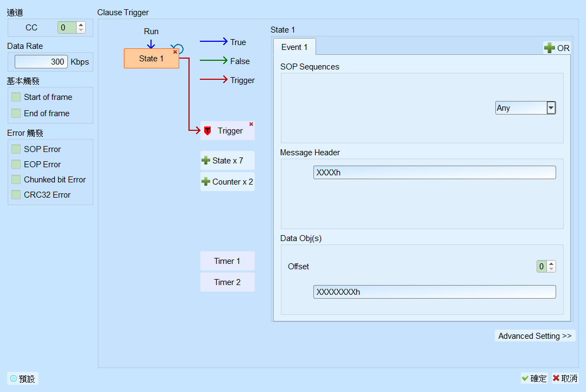The image size is (586, 392).
Task: Reset to defaults with 預設
Action: click(23, 379)
